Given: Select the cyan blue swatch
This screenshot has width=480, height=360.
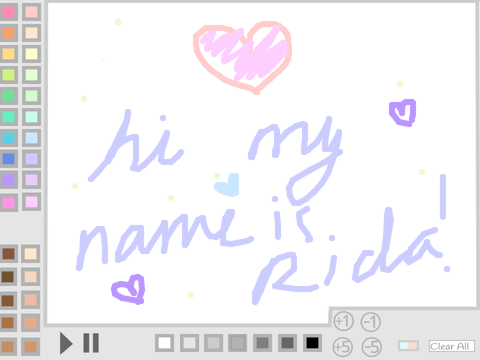Looking at the screenshot, I should (x=9, y=138).
